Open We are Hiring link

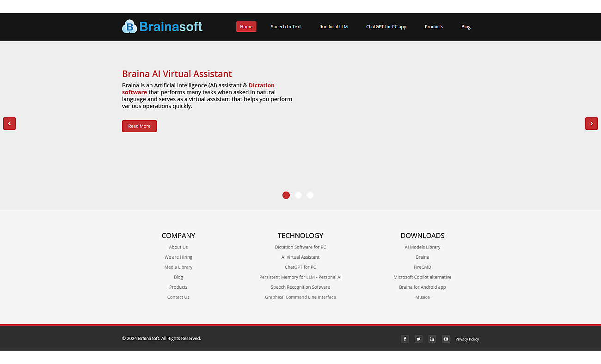pos(178,257)
